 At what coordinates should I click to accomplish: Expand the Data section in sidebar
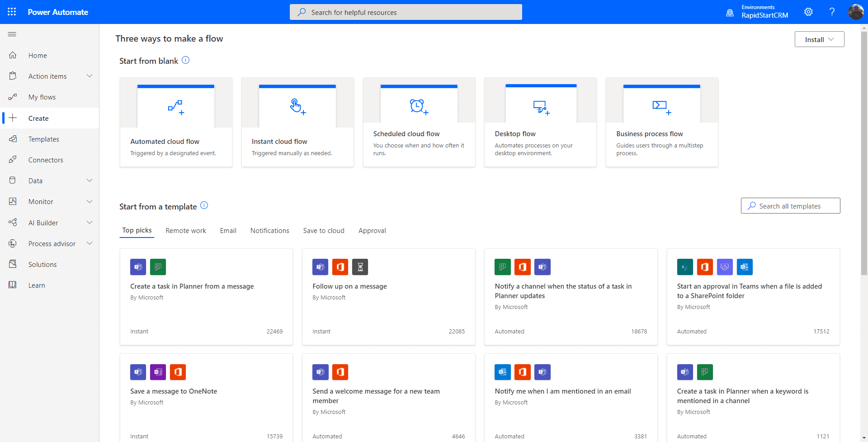click(90, 180)
